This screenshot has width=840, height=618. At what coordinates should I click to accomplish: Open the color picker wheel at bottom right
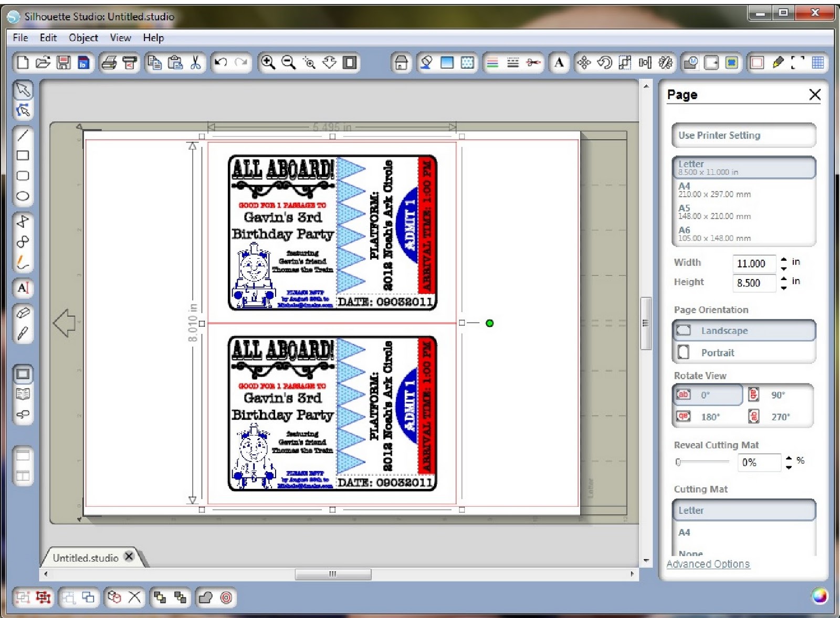coord(819,596)
